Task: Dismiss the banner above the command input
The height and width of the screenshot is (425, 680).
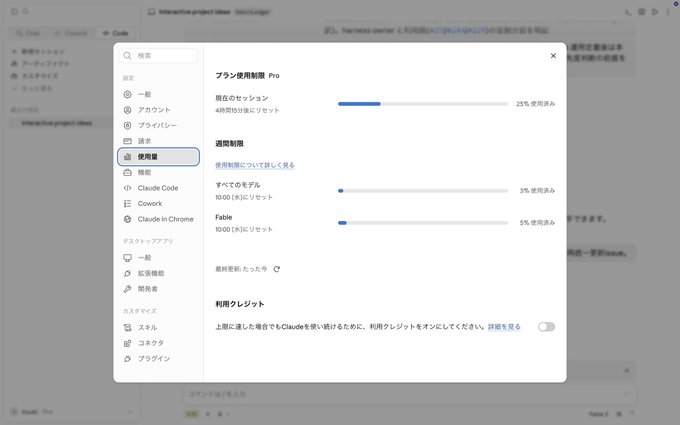Action: click(627, 371)
